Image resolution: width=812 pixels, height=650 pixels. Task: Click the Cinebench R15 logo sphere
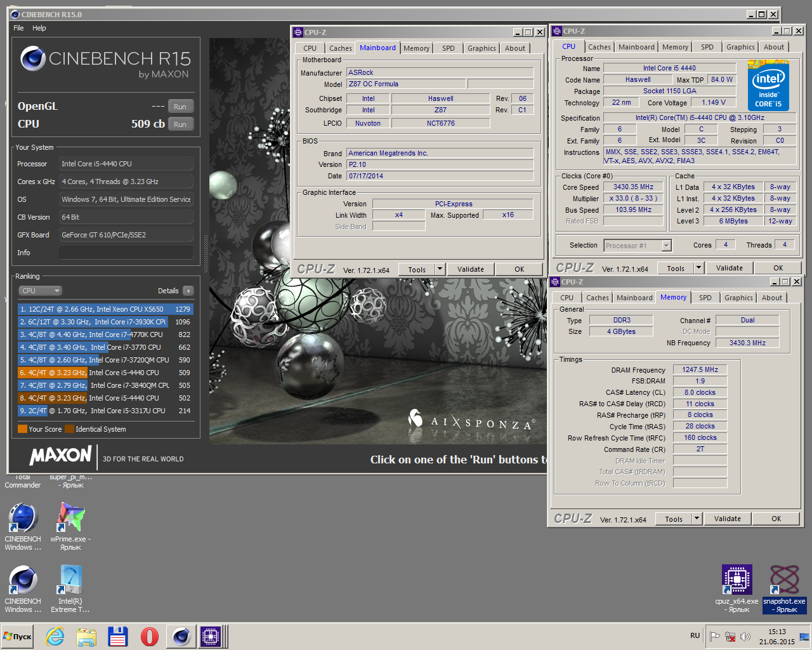tap(32, 58)
